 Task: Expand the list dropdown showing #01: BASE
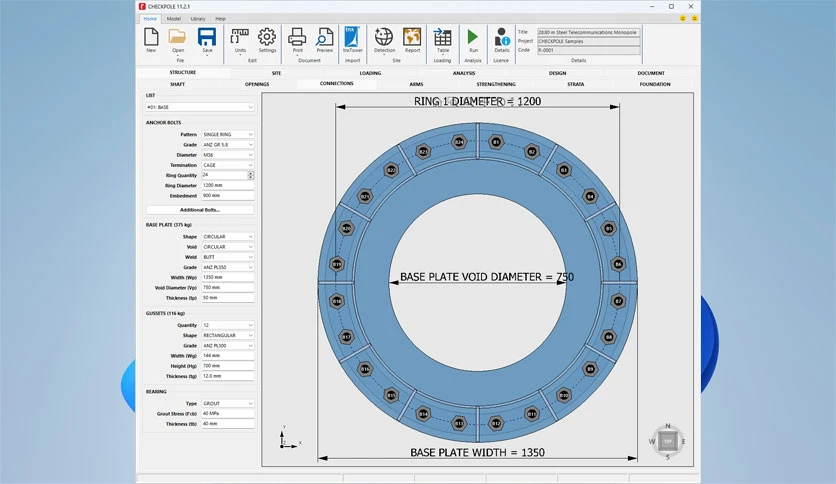(x=199, y=107)
